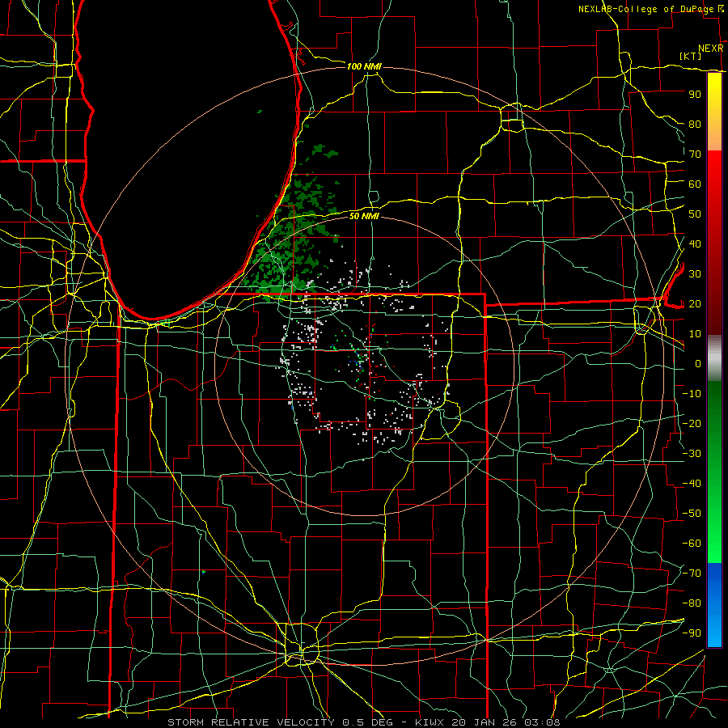Image resolution: width=728 pixels, height=728 pixels.
Task: Click the positive 10 scale value
Action: pyautogui.click(x=695, y=334)
